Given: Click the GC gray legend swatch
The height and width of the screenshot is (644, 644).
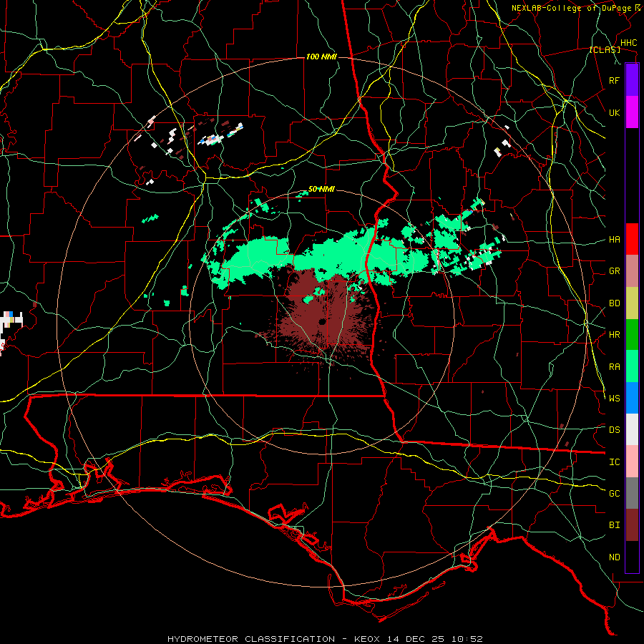Looking at the screenshot, I should (632, 493).
